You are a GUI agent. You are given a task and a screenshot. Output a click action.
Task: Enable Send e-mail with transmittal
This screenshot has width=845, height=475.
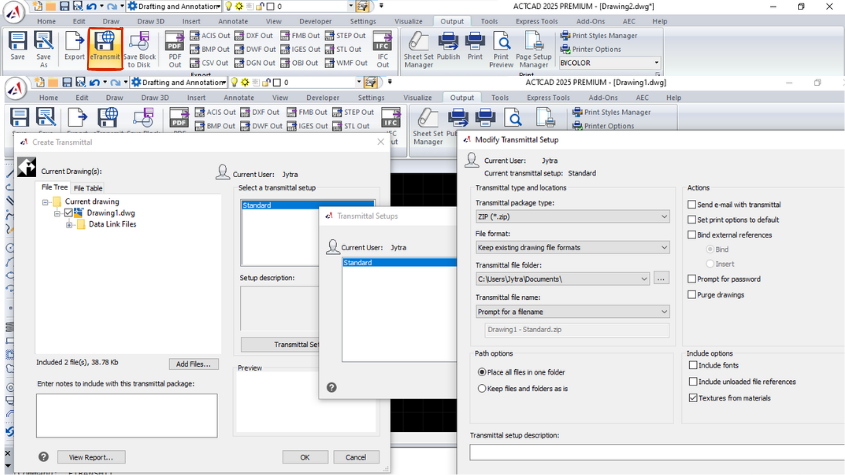click(x=691, y=205)
